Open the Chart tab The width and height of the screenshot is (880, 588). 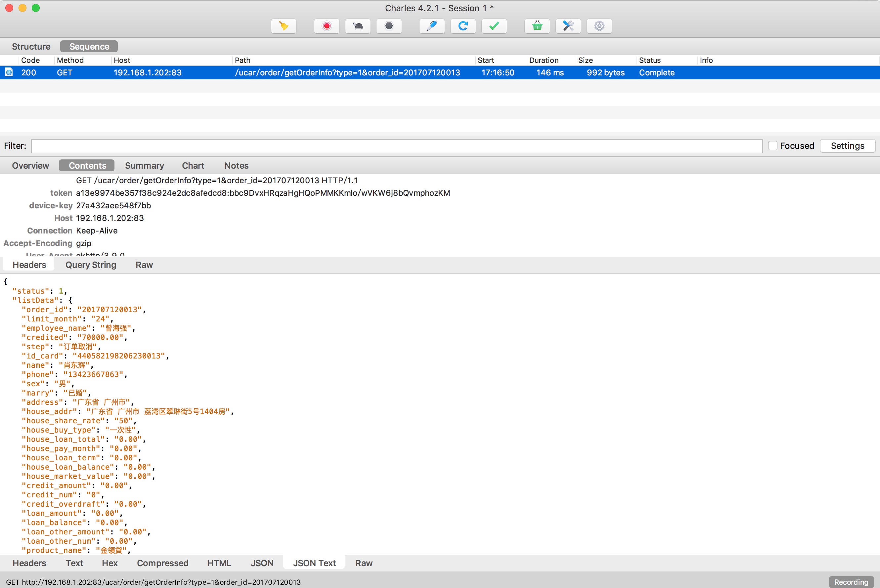pos(193,165)
